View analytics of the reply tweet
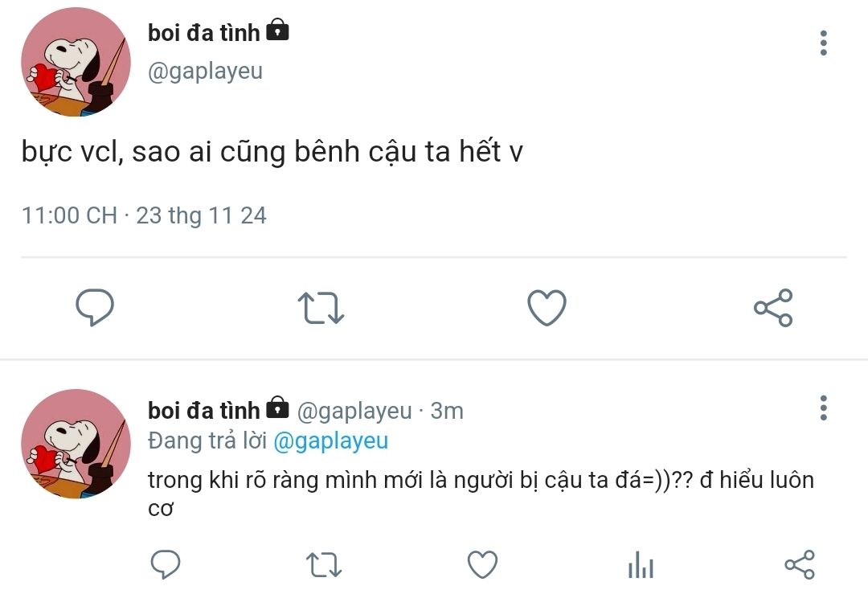This screenshot has width=868, height=590. [x=641, y=564]
